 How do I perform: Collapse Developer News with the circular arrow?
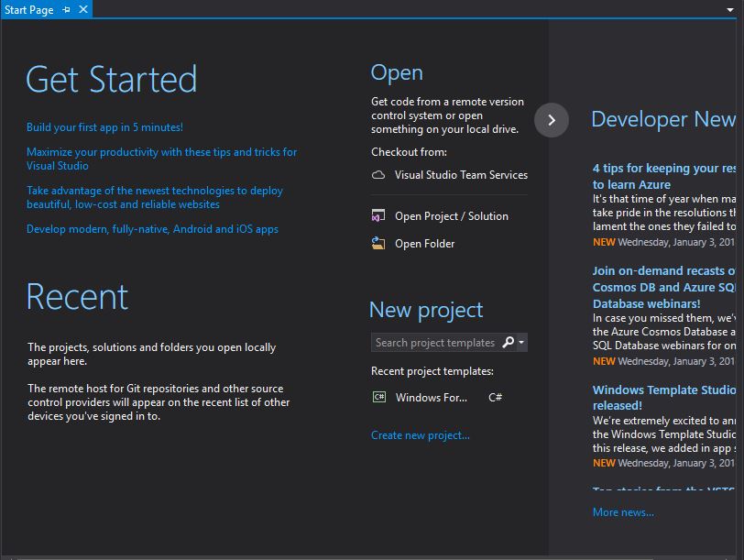click(552, 120)
